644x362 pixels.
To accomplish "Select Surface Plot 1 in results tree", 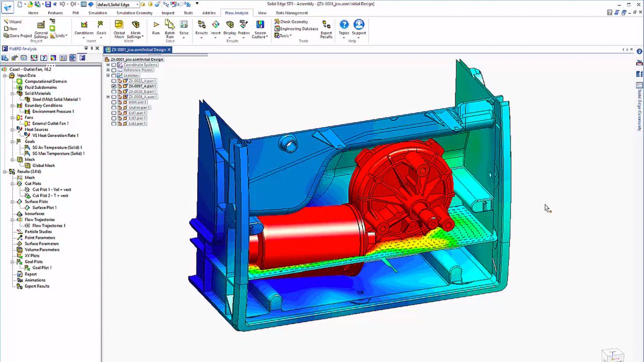I will [x=44, y=208].
